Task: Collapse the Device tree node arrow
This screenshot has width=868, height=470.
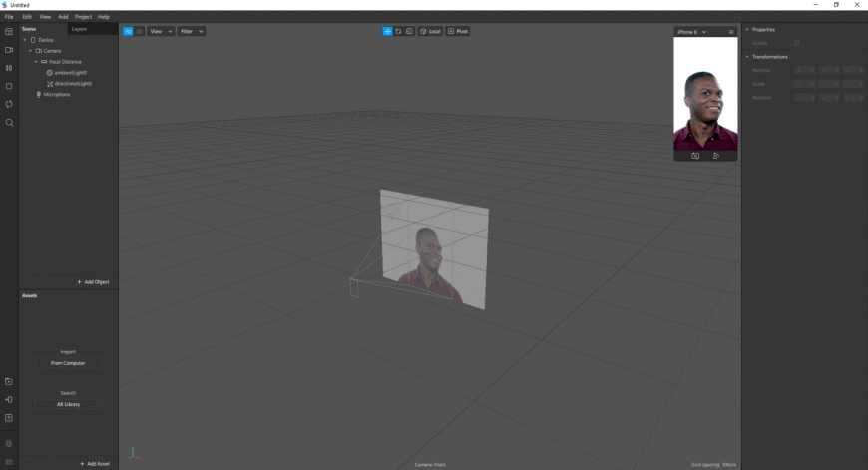Action: point(25,40)
